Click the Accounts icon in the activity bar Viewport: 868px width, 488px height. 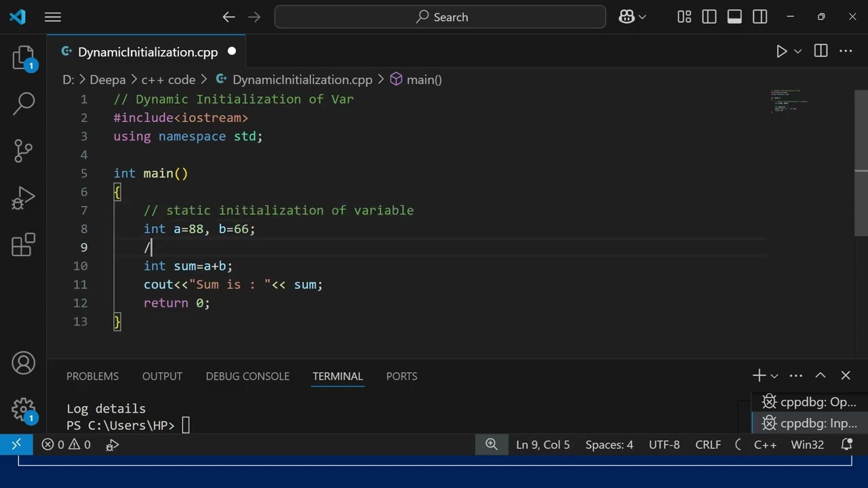(23, 363)
